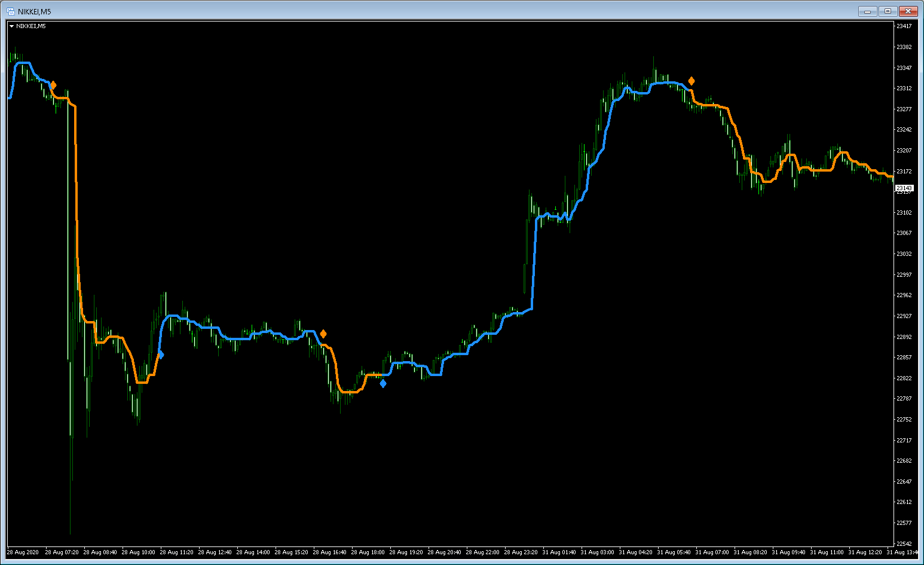Click the 23382 price scale label
The image size is (924, 565).
(904, 47)
